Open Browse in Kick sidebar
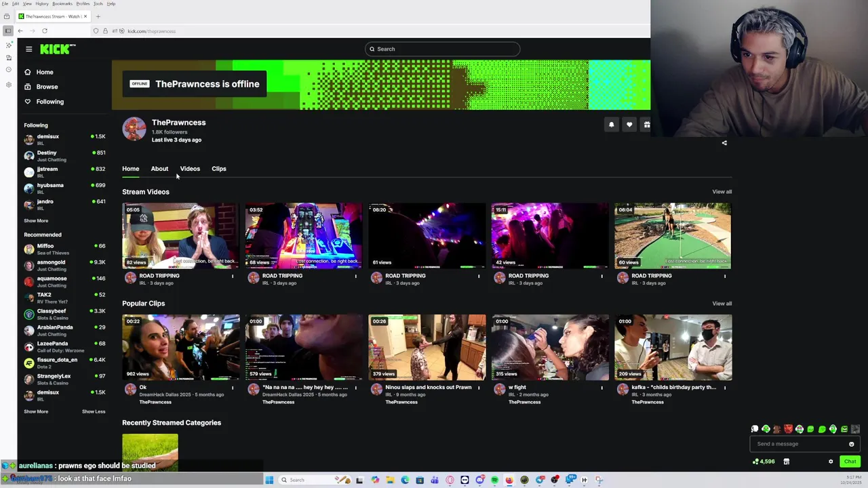Screen dimensions: 868x488 [x=47, y=87]
